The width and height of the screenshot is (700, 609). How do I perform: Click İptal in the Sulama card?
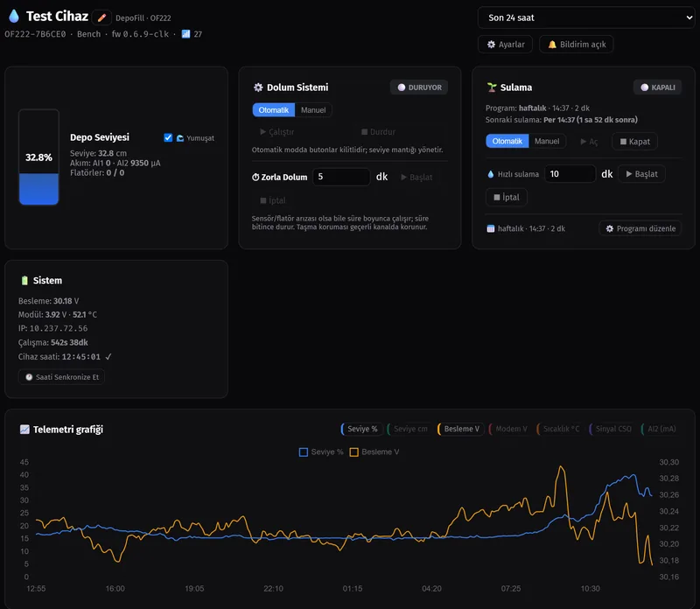tap(507, 197)
